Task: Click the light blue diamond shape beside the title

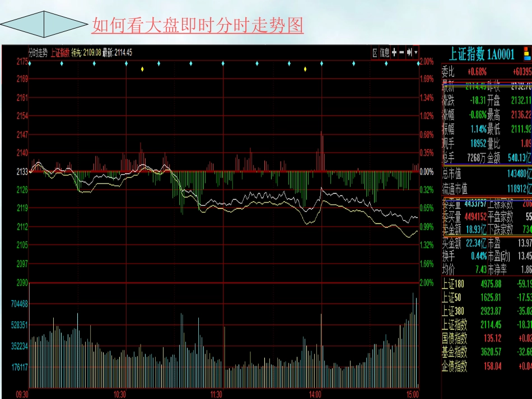Action: [x=44, y=24]
